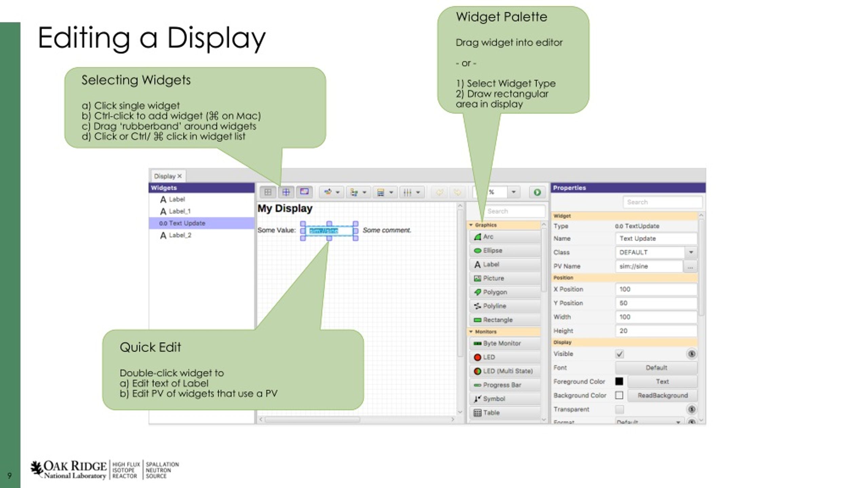Click the Text foreground color button
868x488 pixels.
point(662,382)
